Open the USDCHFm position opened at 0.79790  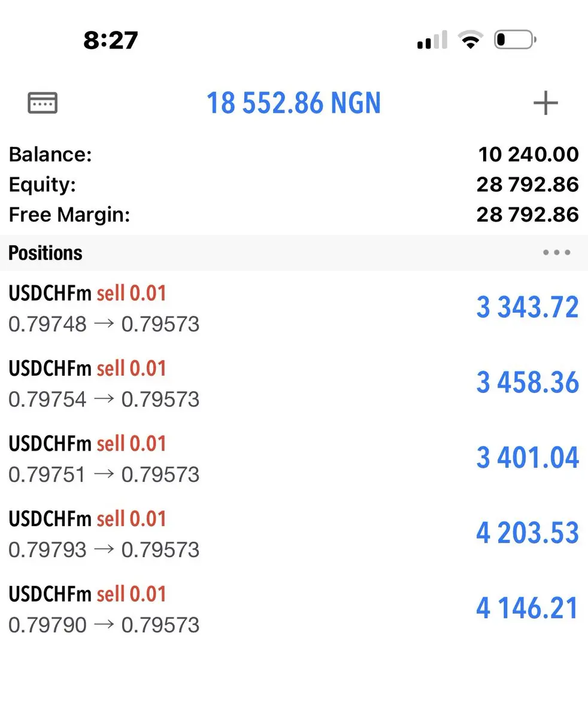click(x=294, y=609)
